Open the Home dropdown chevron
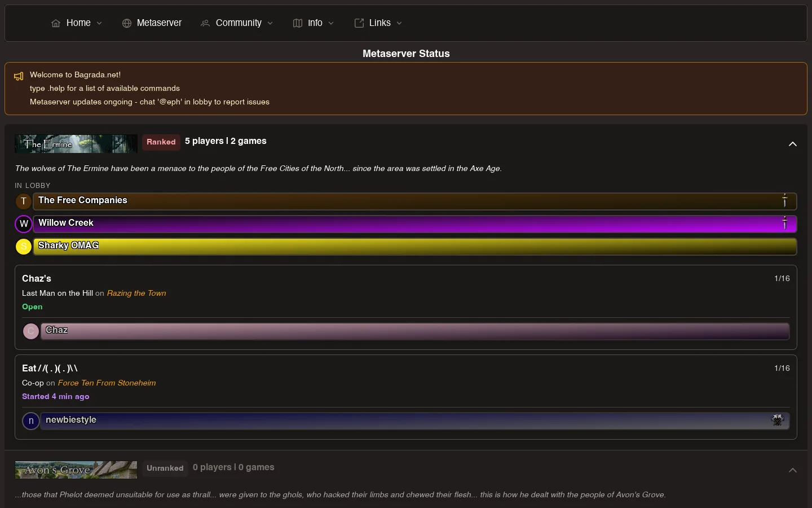Image resolution: width=812 pixels, height=508 pixels. click(x=99, y=23)
